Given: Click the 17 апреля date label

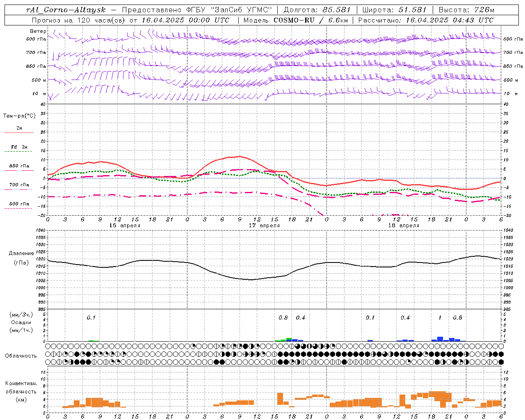Looking at the screenshot, I should tap(264, 226).
